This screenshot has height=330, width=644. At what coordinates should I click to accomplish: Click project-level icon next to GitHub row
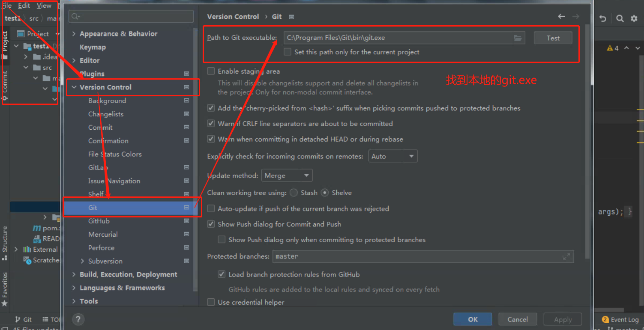tap(186, 221)
